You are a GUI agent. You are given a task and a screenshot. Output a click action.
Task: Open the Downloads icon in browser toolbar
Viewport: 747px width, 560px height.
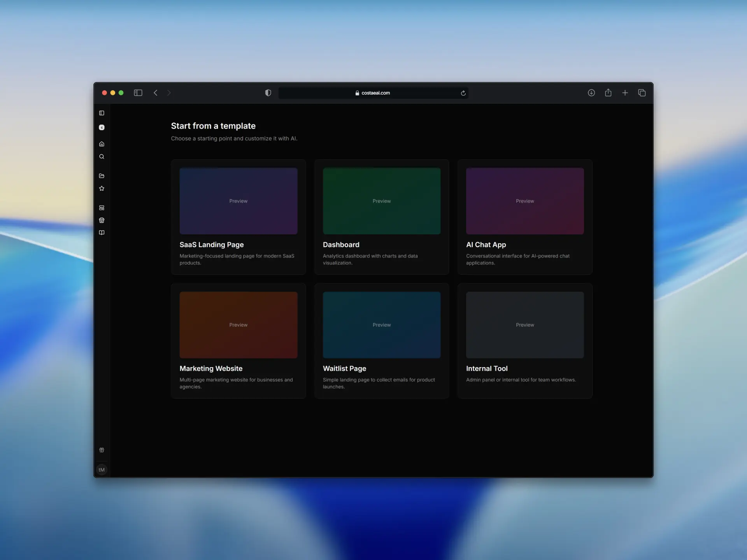point(591,93)
